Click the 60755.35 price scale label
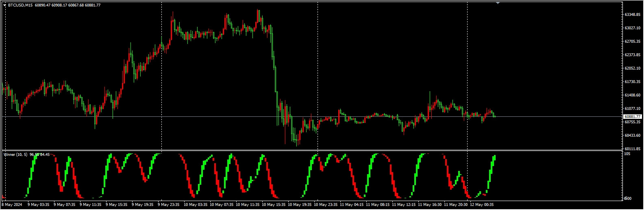644x210 pixels. pyautogui.click(x=633, y=122)
